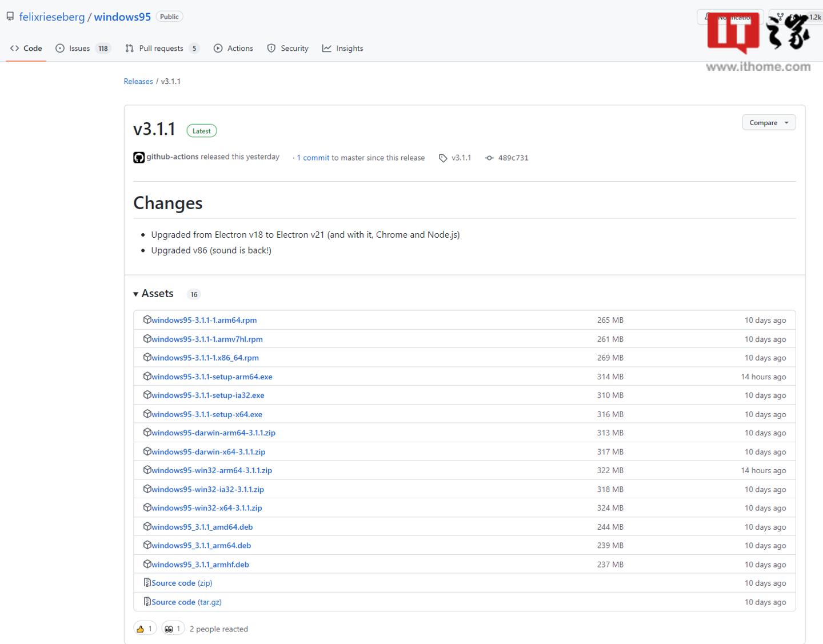The image size is (823, 644).
Task: Toggle the eyes reaction
Action: coord(173,628)
